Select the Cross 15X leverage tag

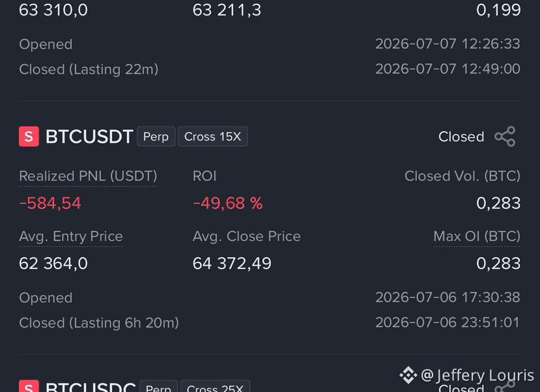(212, 137)
